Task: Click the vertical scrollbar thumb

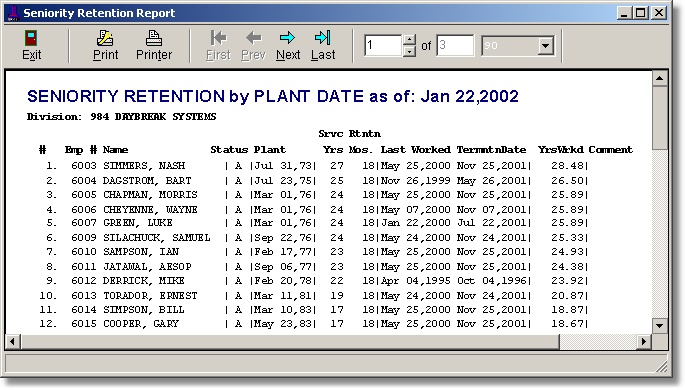Action: (659, 118)
